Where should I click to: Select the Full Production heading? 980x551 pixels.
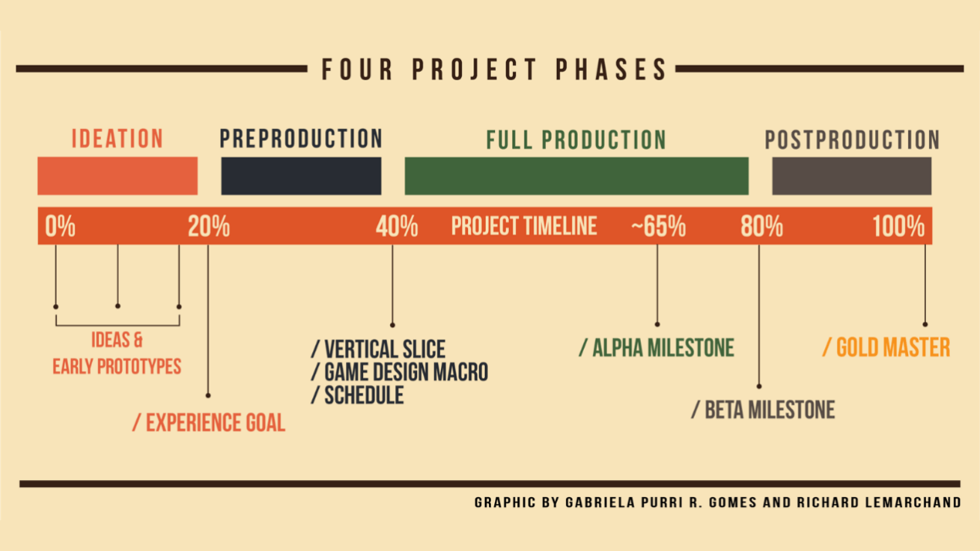(576, 140)
